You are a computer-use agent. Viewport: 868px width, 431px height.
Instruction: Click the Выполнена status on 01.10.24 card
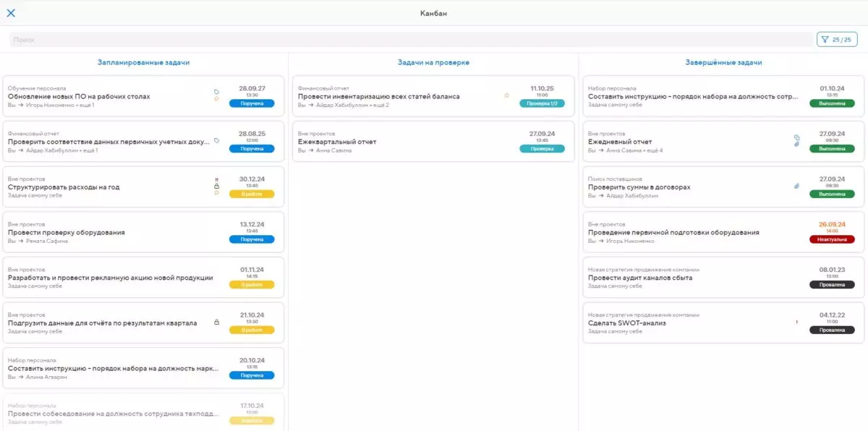coord(832,103)
